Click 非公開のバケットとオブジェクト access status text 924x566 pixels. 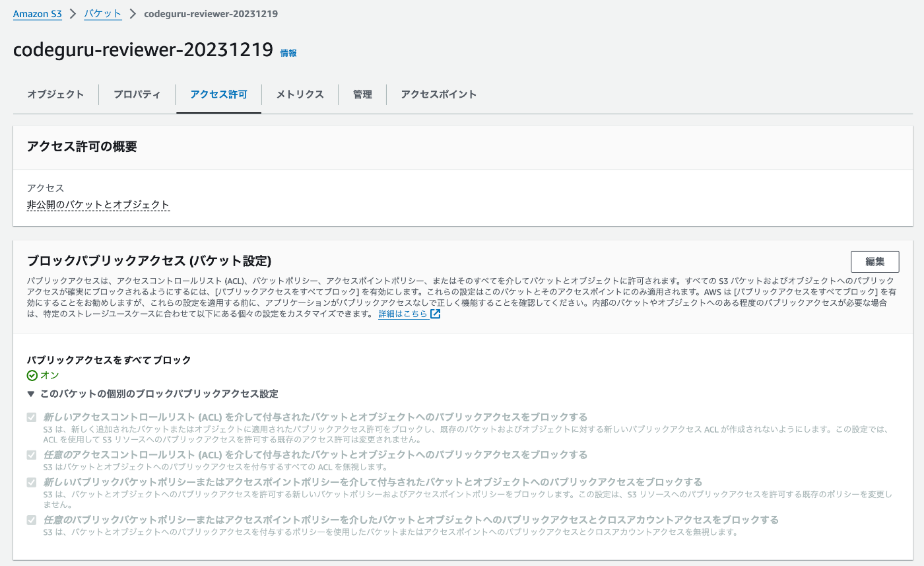point(98,205)
